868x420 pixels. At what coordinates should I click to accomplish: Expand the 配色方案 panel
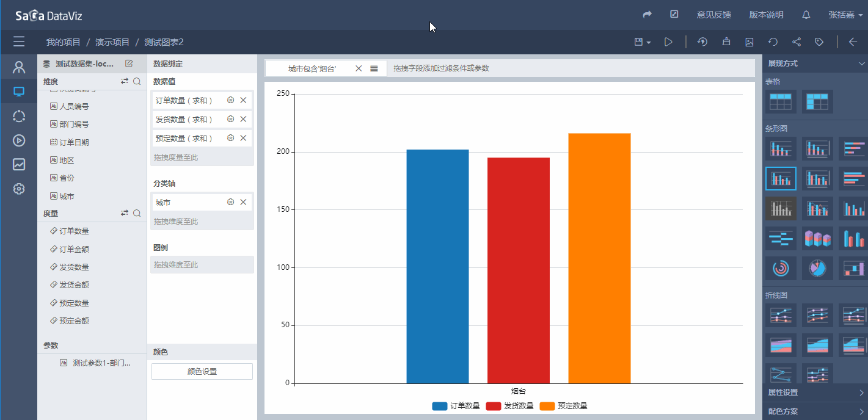[815, 411]
